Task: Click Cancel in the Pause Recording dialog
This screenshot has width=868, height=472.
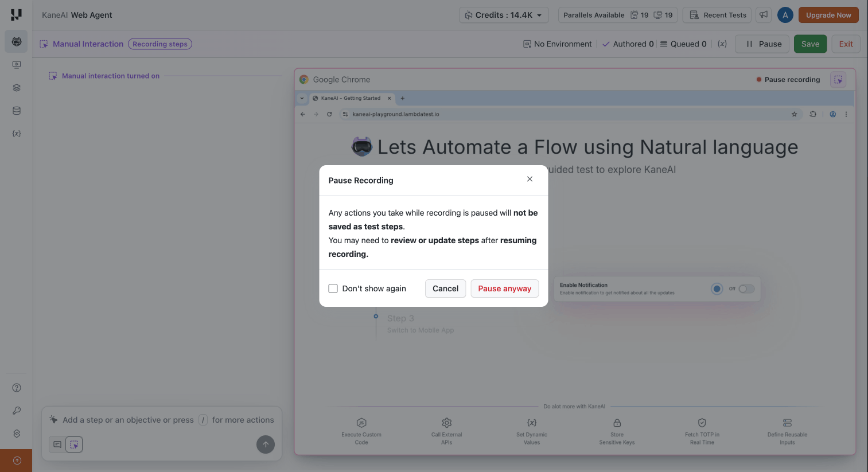Action: click(x=445, y=288)
